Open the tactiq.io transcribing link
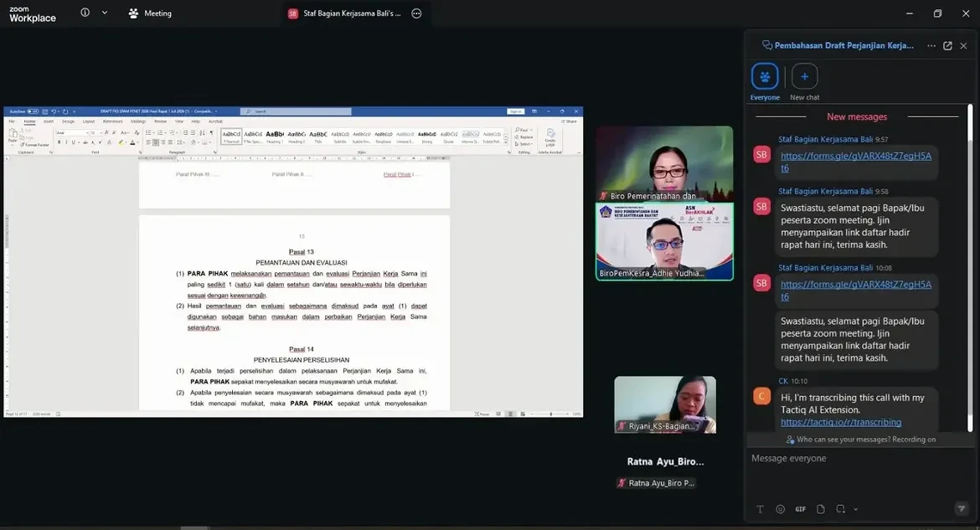Screen dimensions: 980x530 841,423
